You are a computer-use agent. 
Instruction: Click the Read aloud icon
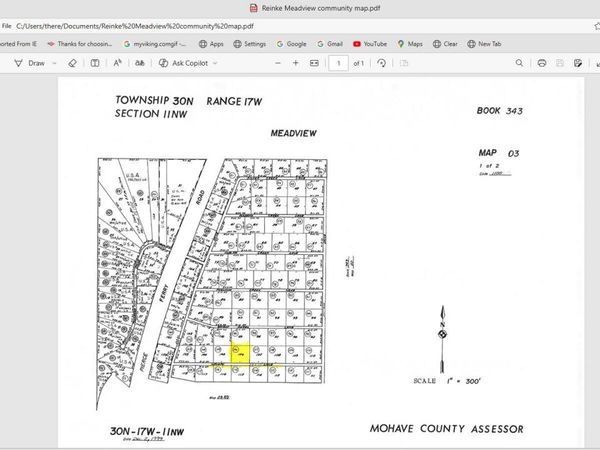[x=117, y=63]
